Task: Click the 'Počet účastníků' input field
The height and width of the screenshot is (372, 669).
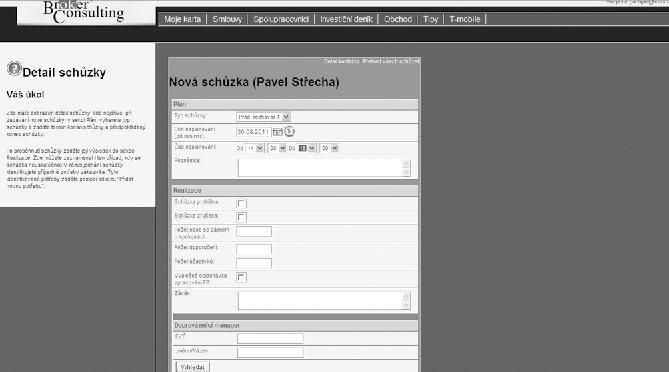Action: tap(254, 263)
